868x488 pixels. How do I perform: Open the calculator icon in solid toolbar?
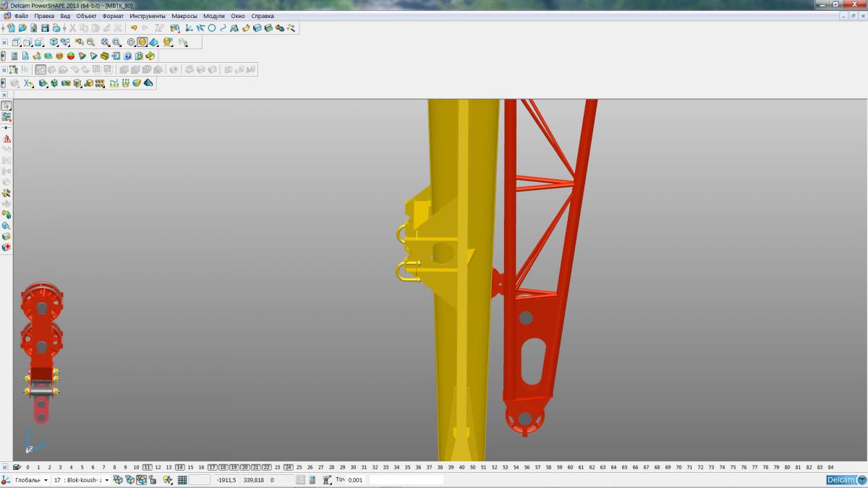[x=14, y=56]
